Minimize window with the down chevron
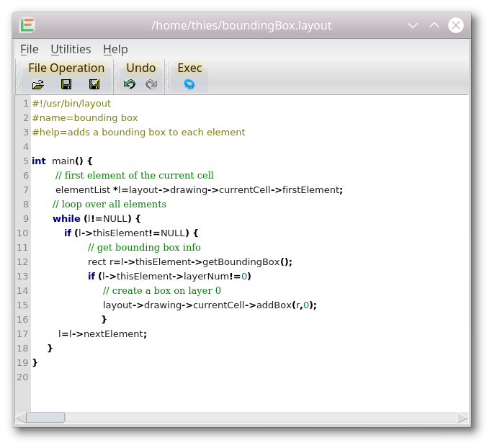This screenshot has height=448, width=492. 413,25
